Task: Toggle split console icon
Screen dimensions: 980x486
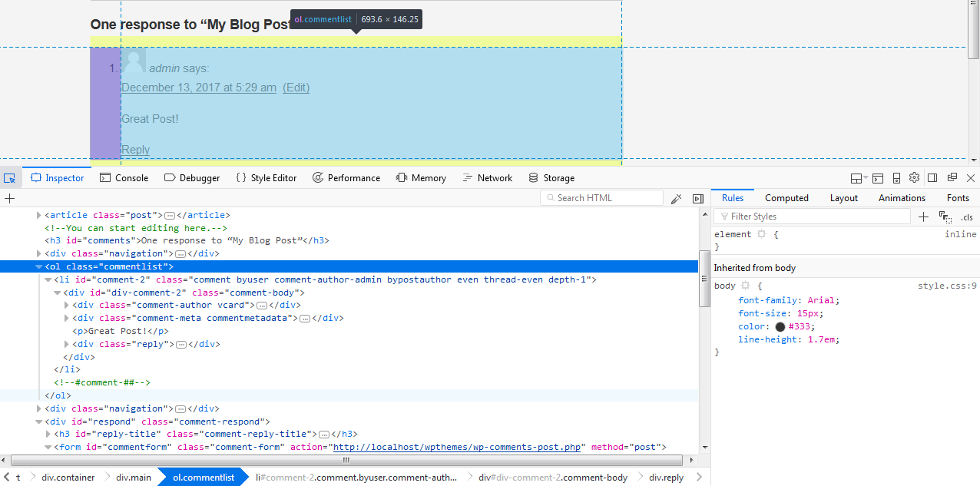Action: point(877,177)
